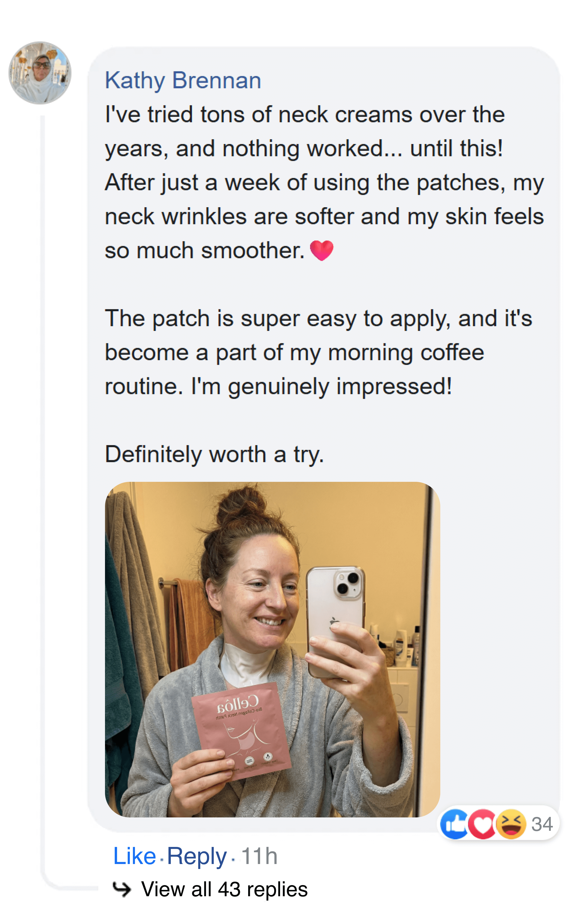Viewport: 577px width, 924px height.
Task: Click the laughing face reaction icon
Action: tap(511, 824)
